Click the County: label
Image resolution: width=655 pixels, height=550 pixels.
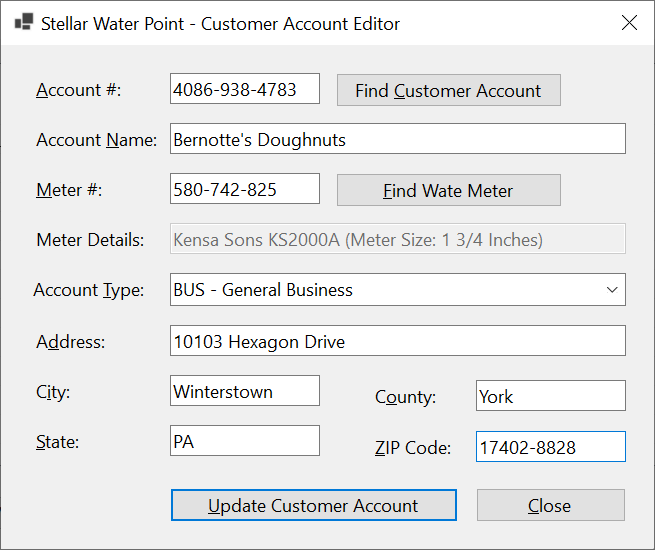(405, 397)
